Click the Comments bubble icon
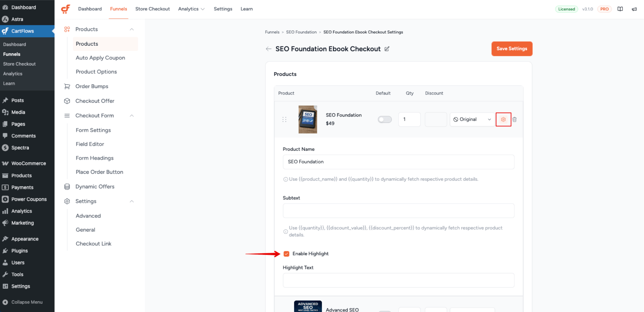 (x=5, y=136)
